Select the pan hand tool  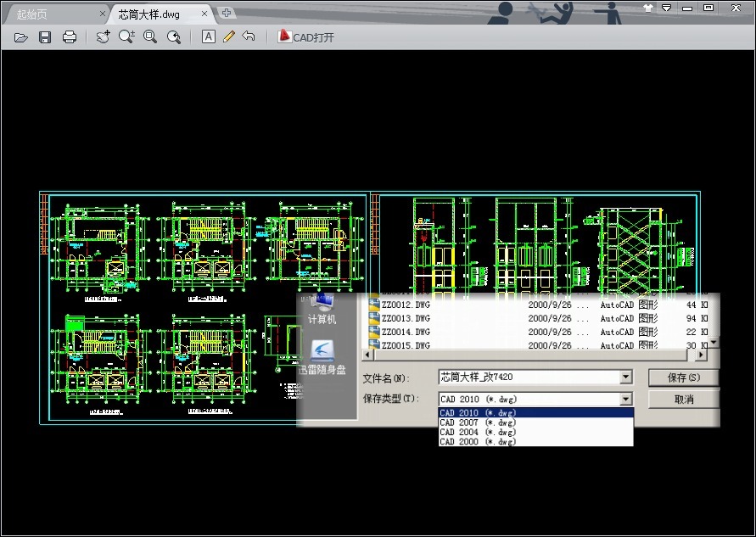click(x=103, y=36)
